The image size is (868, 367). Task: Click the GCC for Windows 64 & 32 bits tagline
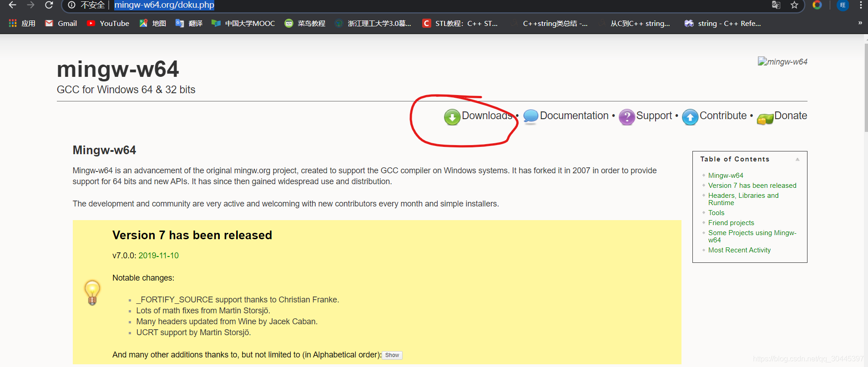[126, 90]
